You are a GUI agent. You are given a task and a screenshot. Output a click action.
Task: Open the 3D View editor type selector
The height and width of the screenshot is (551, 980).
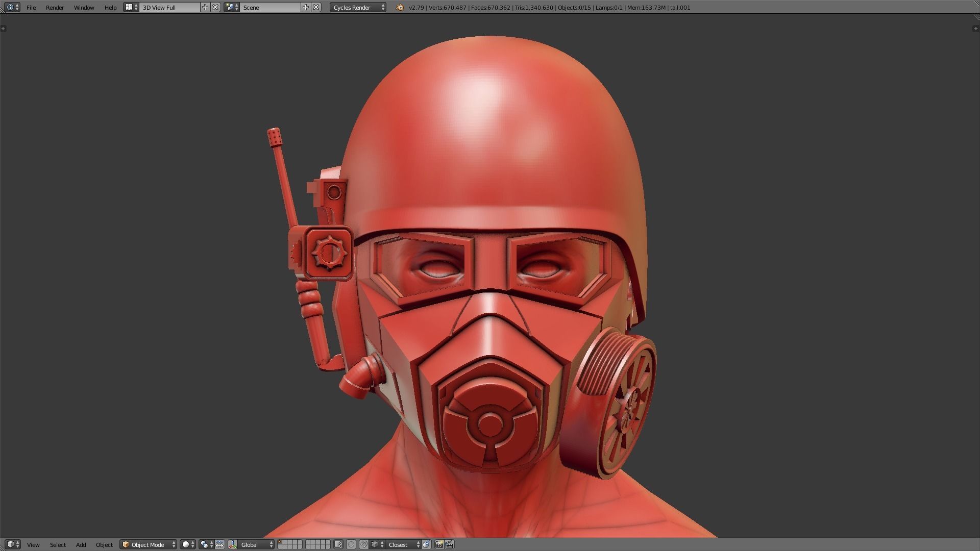coord(13,544)
